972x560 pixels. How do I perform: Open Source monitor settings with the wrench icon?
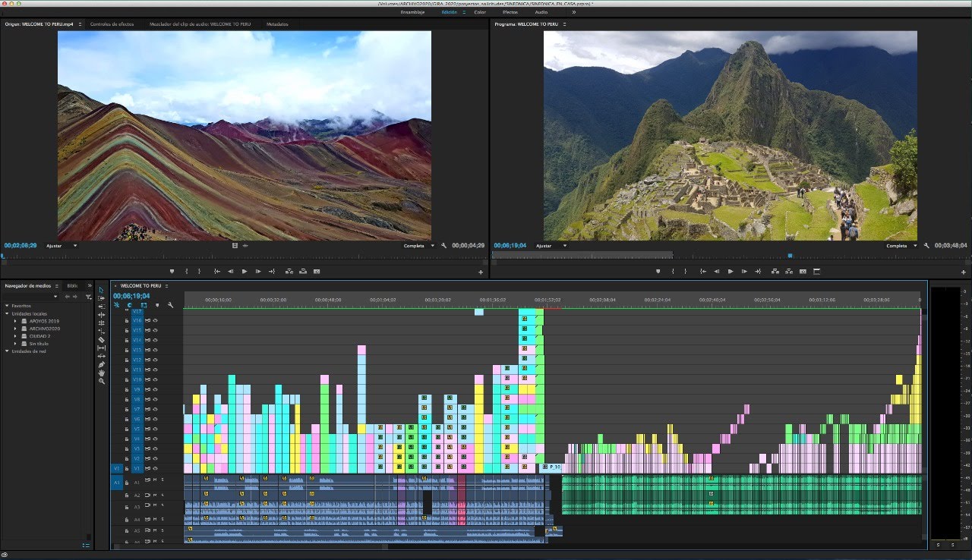tap(443, 246)
